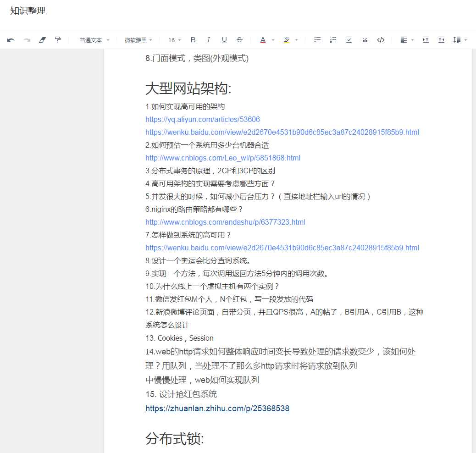Toggle italic formatting
The width and height of the screenshot is (476, 453).
click(209, 40)
